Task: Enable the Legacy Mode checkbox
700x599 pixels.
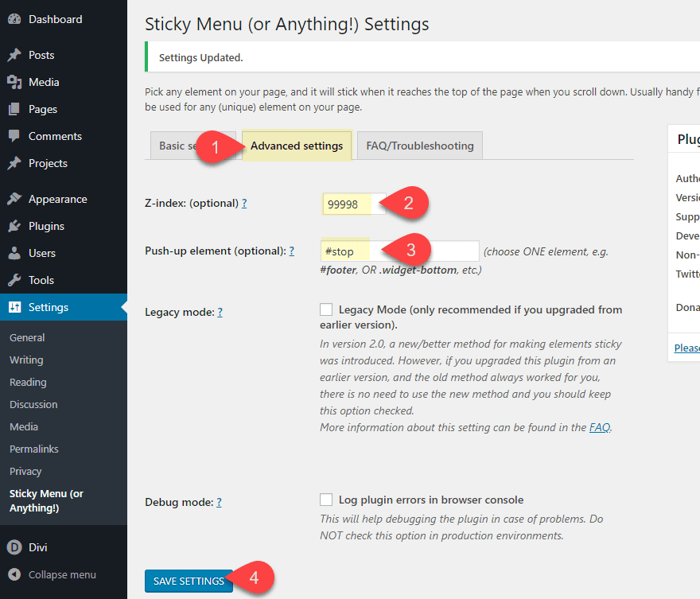Action: [326, 309]
